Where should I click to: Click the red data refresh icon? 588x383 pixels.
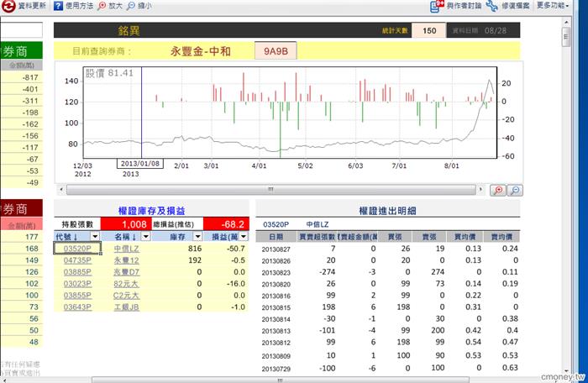pos(8,6)
